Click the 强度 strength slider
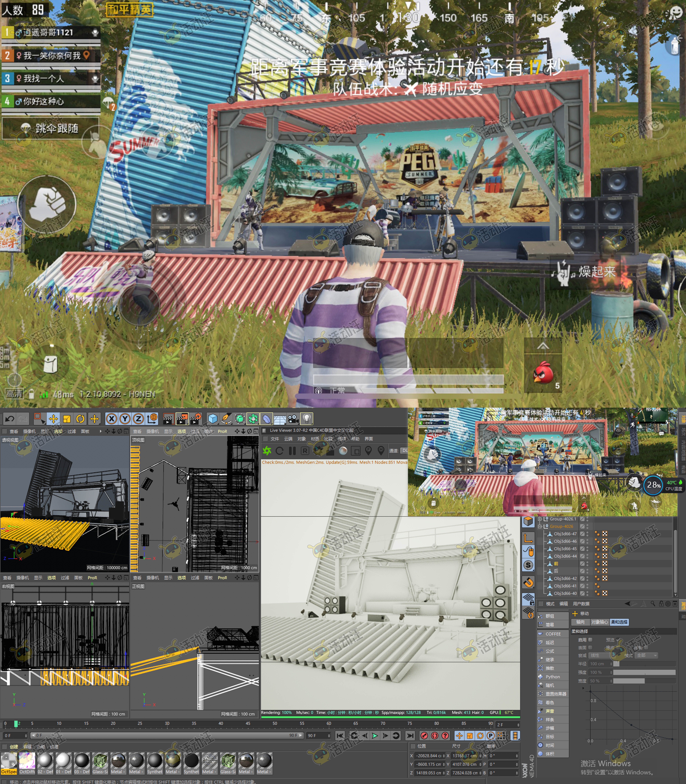 645,672
